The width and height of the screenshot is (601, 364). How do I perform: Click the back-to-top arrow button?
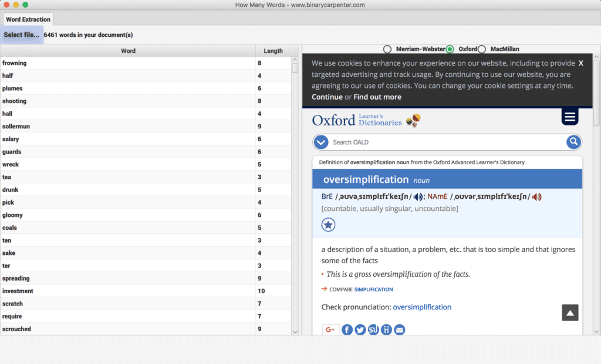click(x=570, y=312)
